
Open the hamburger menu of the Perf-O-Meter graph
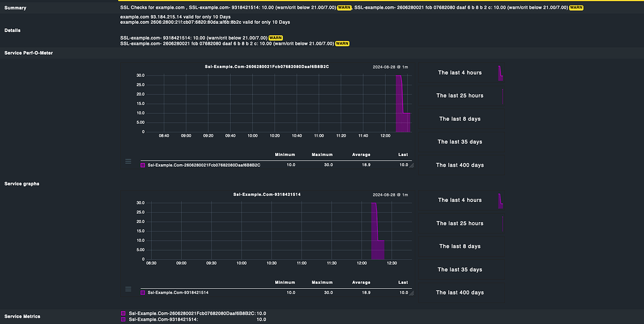pos(128,162)
